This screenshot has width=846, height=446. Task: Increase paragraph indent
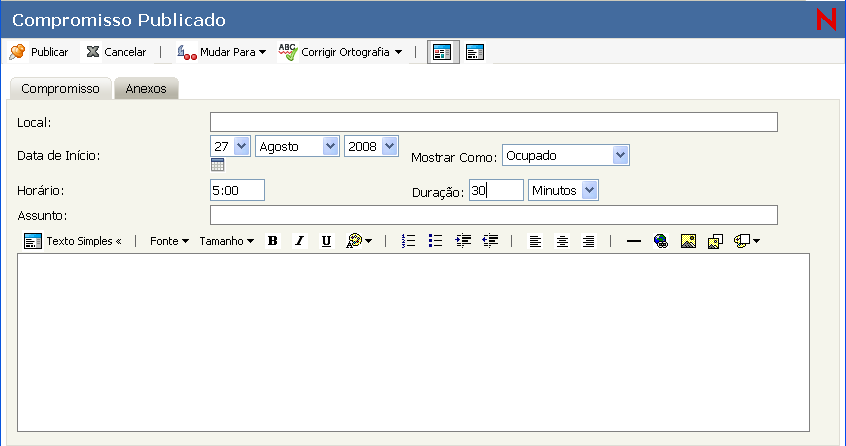(x=463, y=241)
